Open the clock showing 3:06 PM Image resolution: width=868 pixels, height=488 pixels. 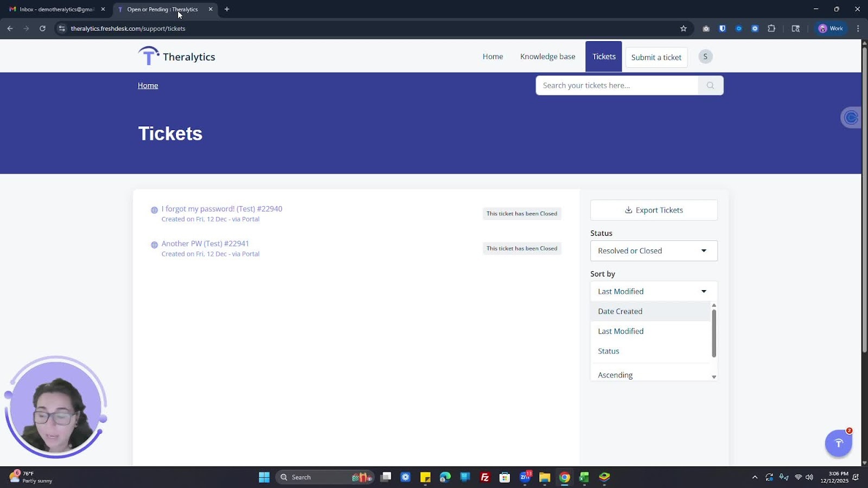coord(834,477)
